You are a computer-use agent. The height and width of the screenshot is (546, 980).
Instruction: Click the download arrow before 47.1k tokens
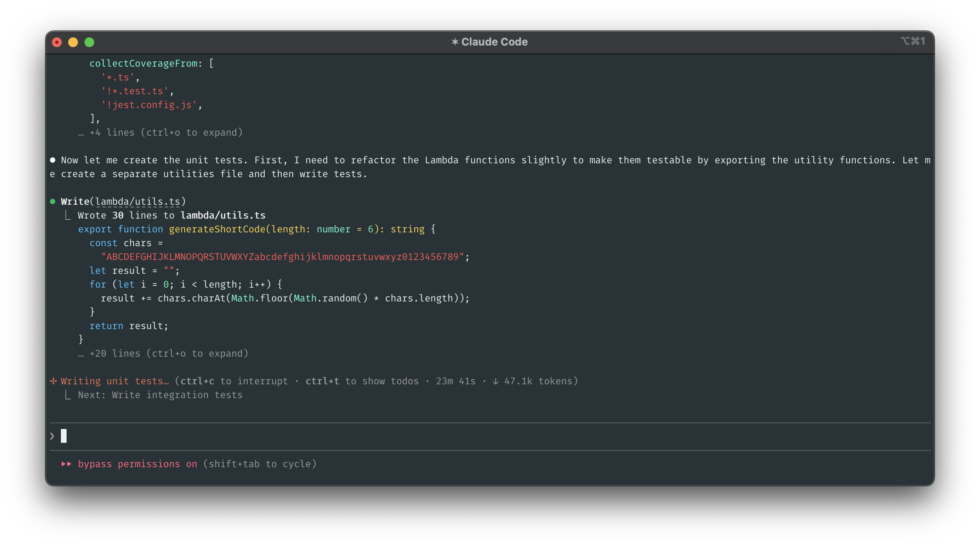point(496,381)
